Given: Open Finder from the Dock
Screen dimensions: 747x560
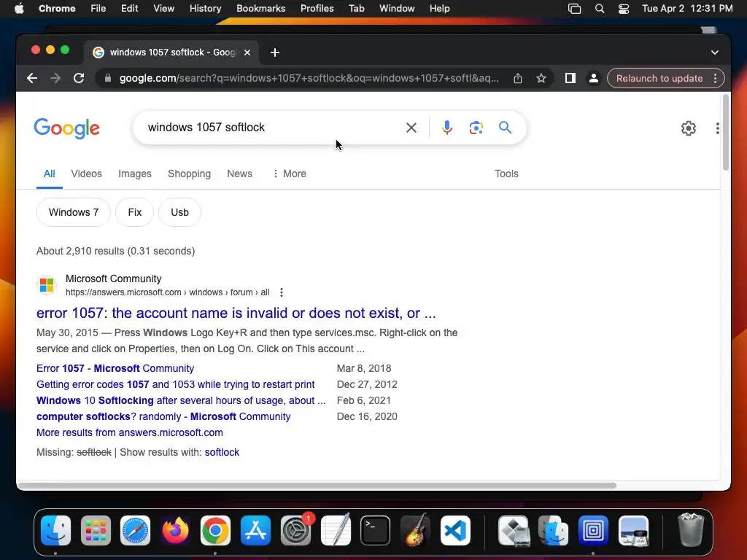Looking at the screenshot, I should (x=55, y=530).
